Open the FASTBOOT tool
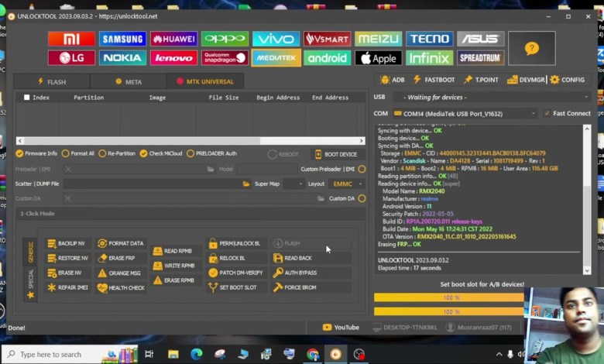Viewport: 604px width, 364px height. (x=434, y=80)
